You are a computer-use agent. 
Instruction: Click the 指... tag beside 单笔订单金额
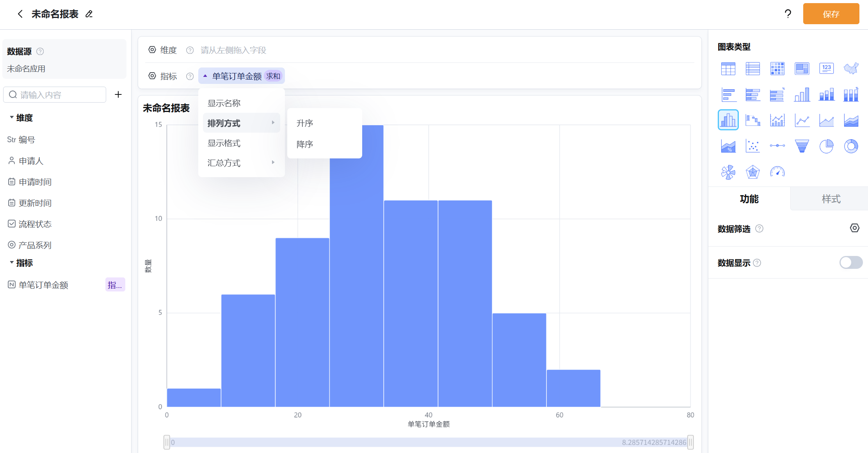click(x=115, y=285)
